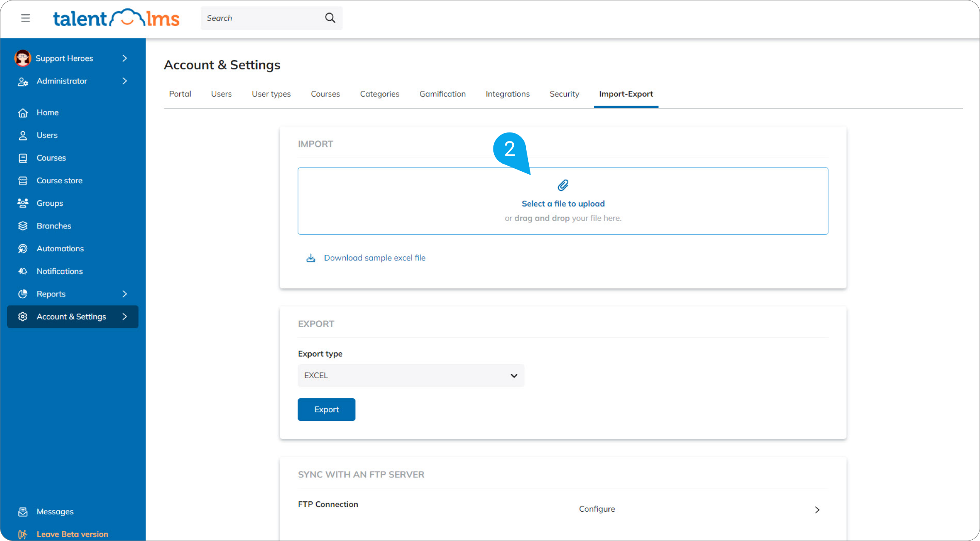Click the Courses book icon
The height and width of the screenshot is (541, 980).
[x=23, y=158]
